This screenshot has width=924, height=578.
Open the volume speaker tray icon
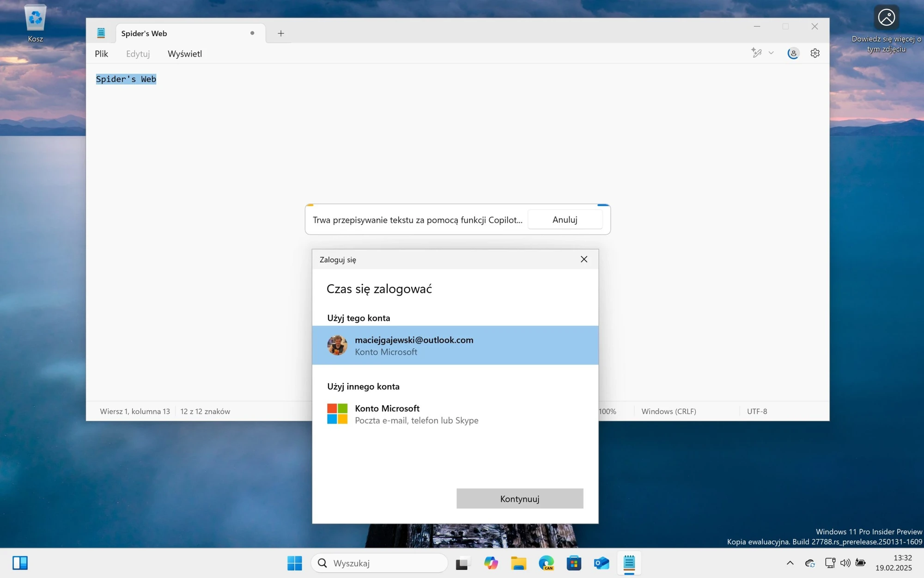(845, 563)
